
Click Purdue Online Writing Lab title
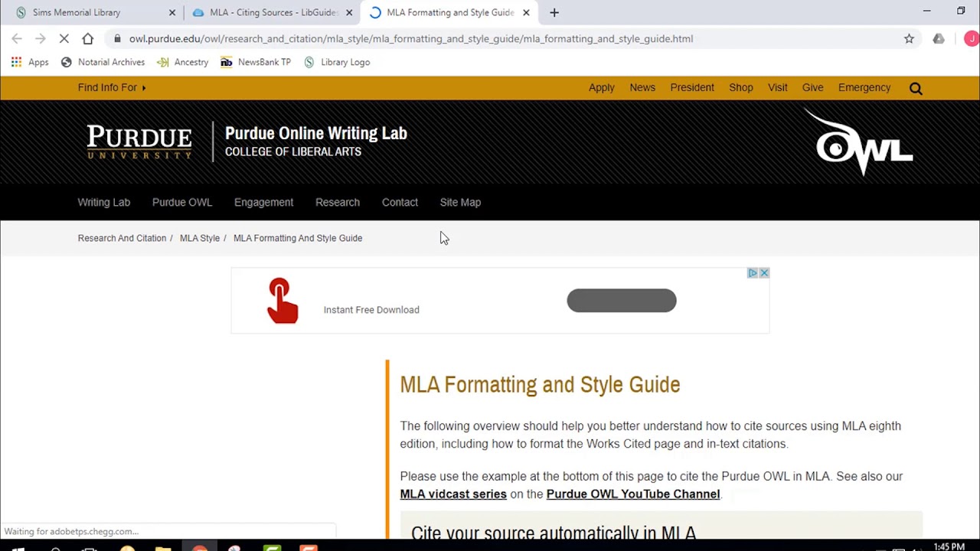click(x=316, y=133)
